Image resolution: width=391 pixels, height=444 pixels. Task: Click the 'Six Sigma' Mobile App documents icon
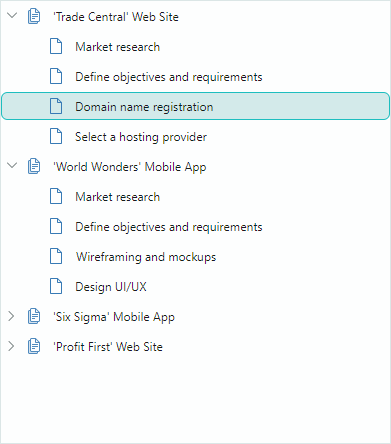(34, 316)
